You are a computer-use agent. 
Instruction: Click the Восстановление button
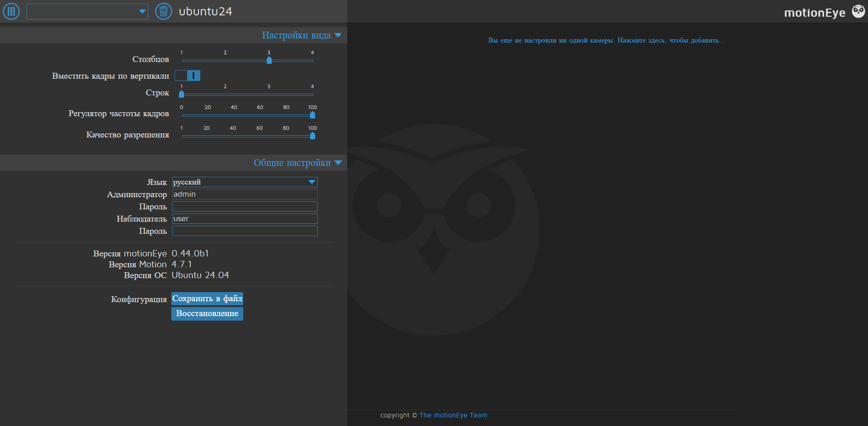pyautogui.click(x=207, y=313)
